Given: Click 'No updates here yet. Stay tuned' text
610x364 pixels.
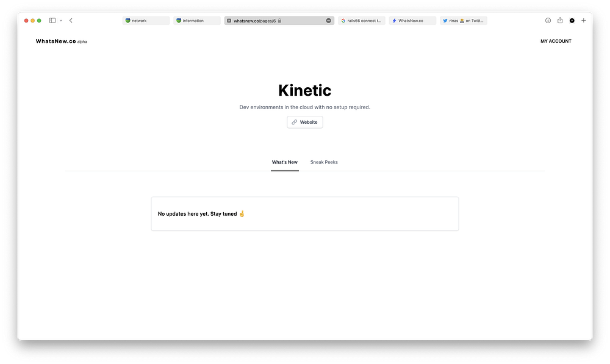Looking at the screenshot, I should 197,214.
